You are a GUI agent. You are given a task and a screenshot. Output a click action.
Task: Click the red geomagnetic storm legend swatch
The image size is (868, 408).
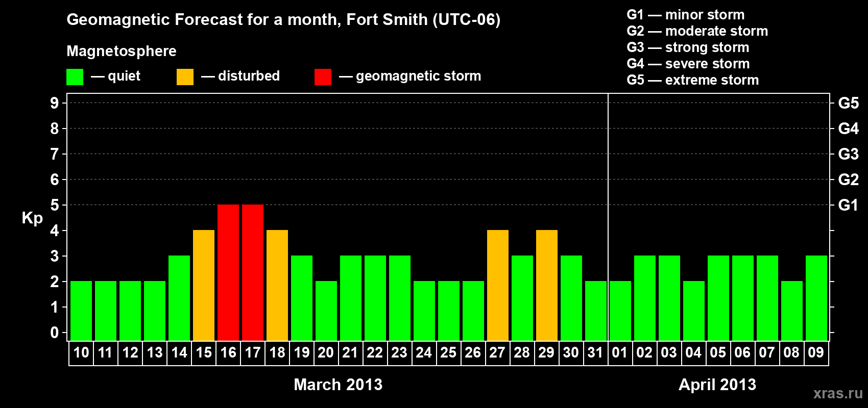tap(323, 77)
